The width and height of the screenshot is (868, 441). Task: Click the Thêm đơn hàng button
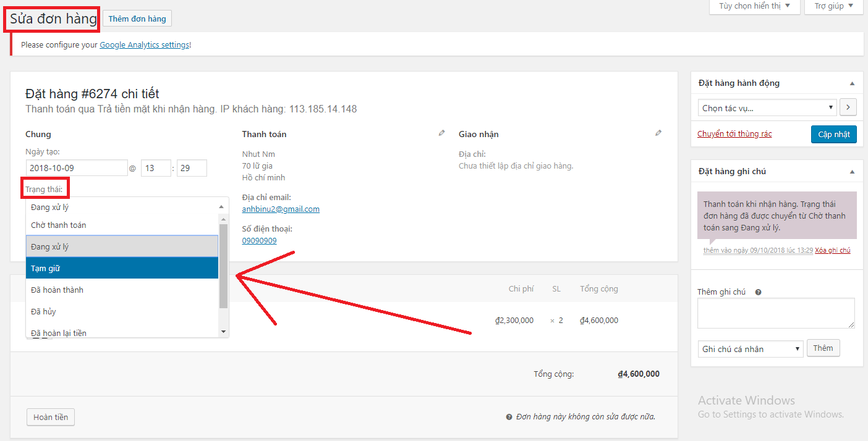tap(137, 19)
